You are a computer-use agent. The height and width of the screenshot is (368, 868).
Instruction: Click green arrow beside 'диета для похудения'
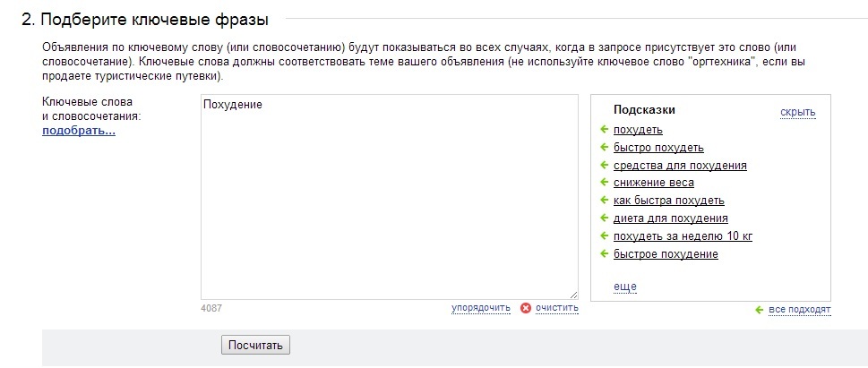click(604, 218)
